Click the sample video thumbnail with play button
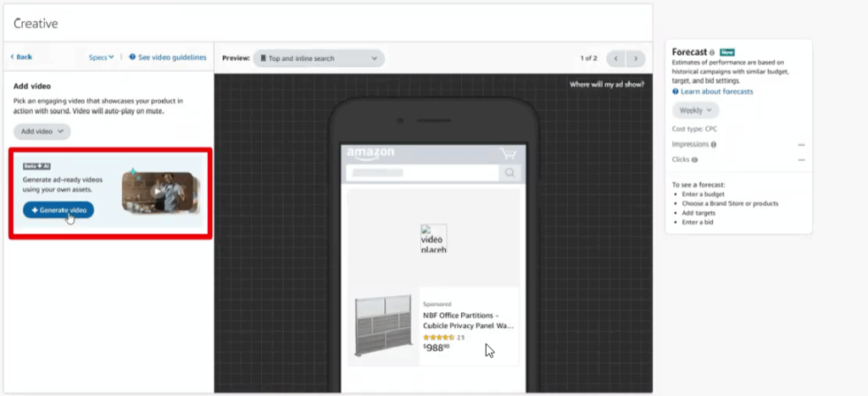The height and width of the screenshot is (396, 868). [159, 191]
